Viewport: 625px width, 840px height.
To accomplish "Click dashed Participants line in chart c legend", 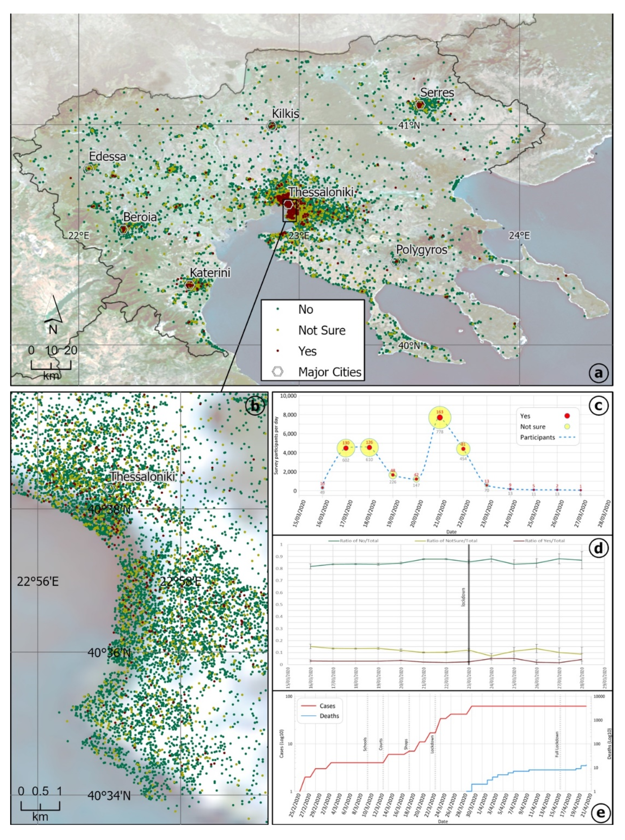I will (x=567, y=437).
